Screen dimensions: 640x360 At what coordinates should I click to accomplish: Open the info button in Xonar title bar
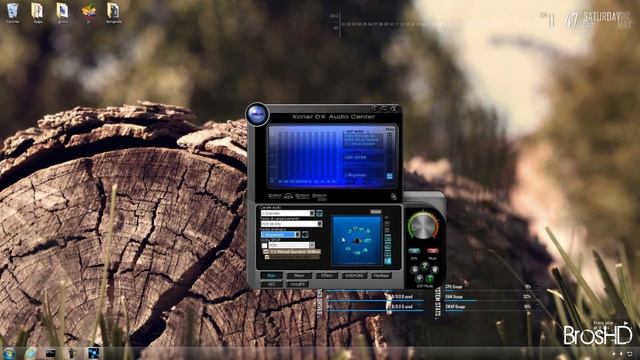pos(374,109)
